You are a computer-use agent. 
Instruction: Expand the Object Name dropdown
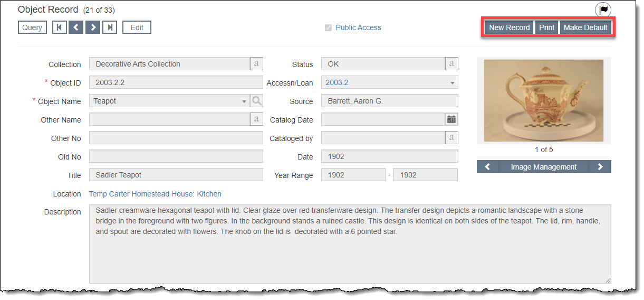tap(244, 101)
